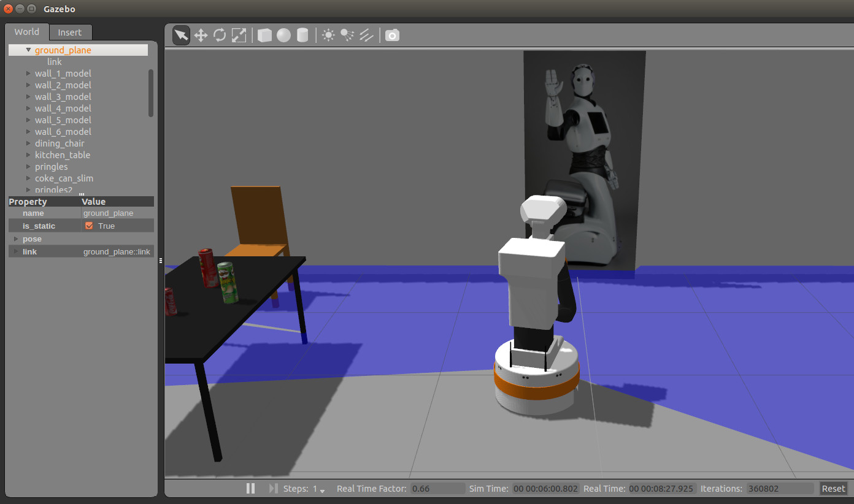Pause the simulation
854x504 pixels.
click(250, 489)
